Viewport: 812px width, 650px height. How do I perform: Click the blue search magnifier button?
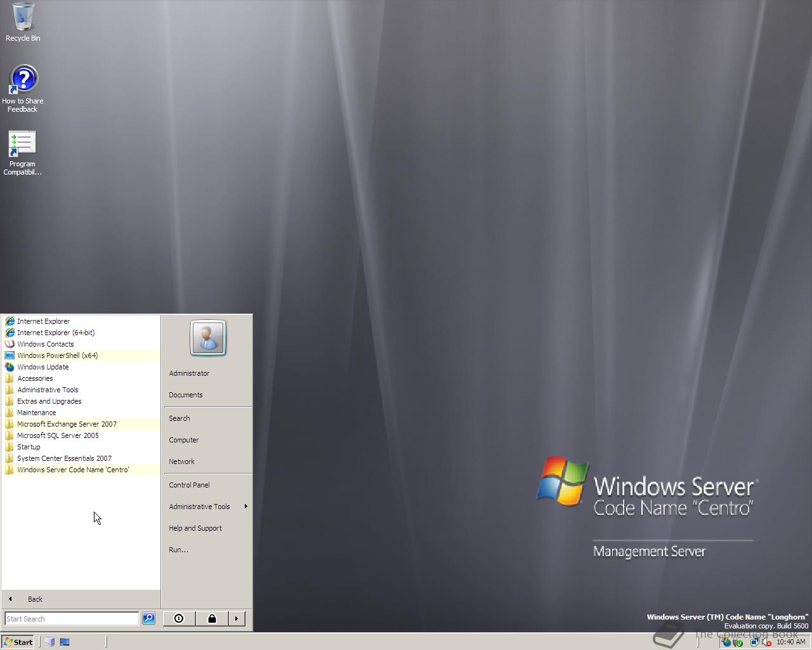[x=148, y=618]
